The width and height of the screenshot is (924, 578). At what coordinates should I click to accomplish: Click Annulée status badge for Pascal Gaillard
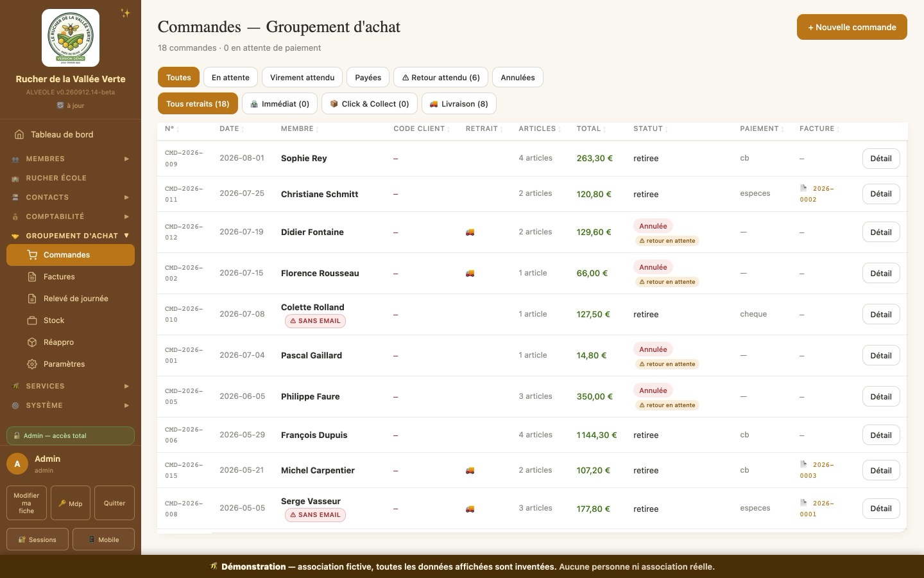[x=653, y=349]
